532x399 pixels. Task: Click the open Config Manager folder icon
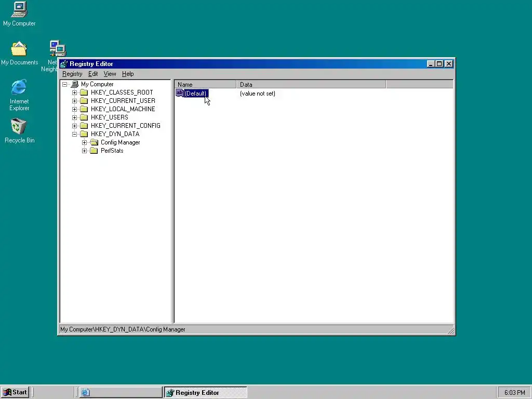click(95, 142)
